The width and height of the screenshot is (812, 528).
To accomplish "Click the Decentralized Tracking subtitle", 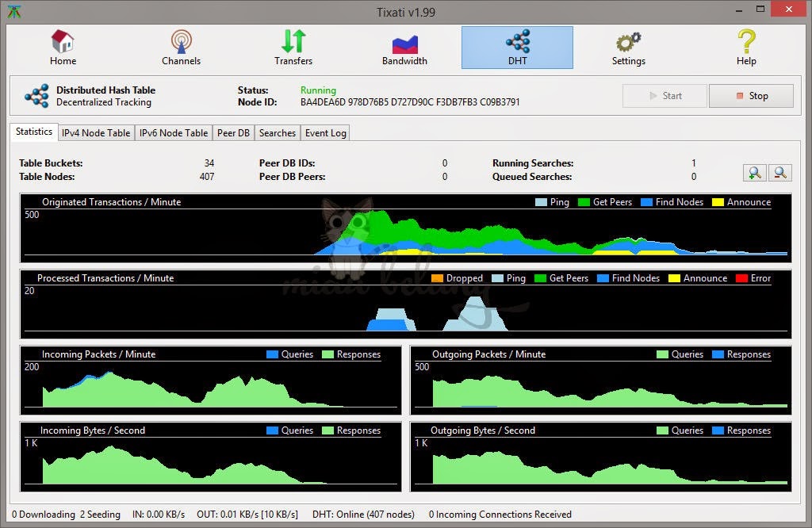I will pyautogui.click(x=104, y=102).
